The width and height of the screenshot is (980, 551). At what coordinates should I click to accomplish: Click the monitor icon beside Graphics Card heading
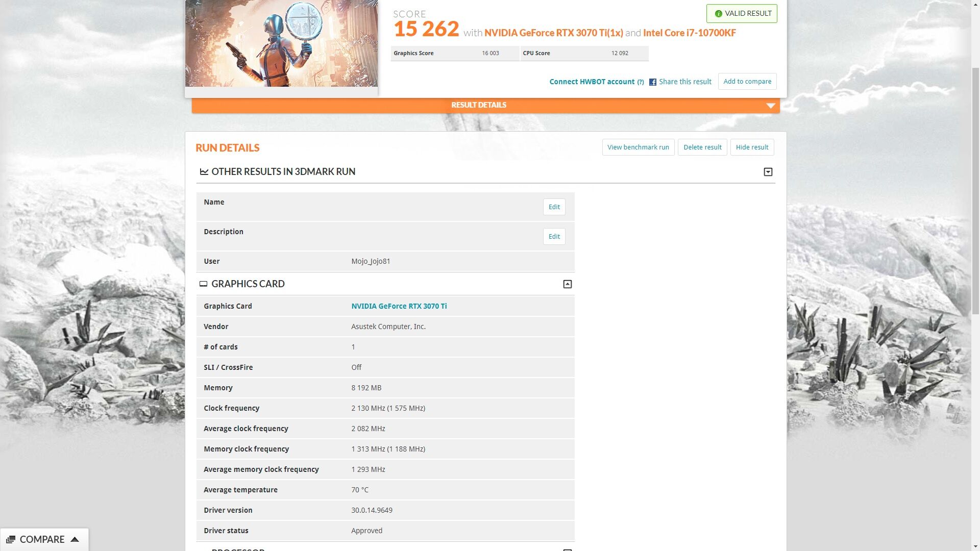(x=203, y=284)
